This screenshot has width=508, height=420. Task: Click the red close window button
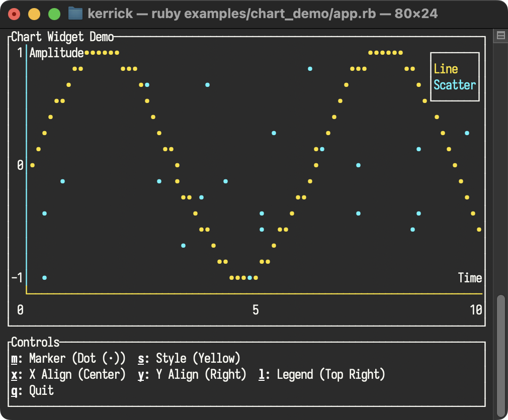pos(14,14)
